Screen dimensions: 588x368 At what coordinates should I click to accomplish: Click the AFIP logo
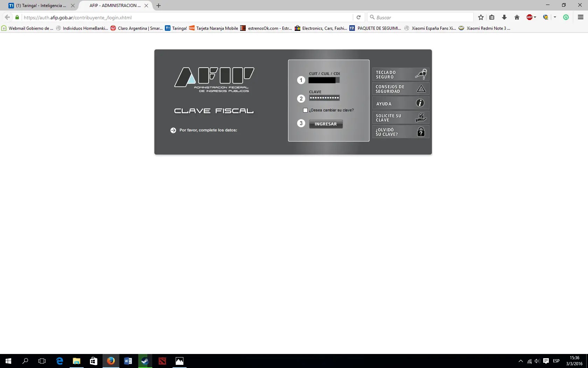pos(214,80)
